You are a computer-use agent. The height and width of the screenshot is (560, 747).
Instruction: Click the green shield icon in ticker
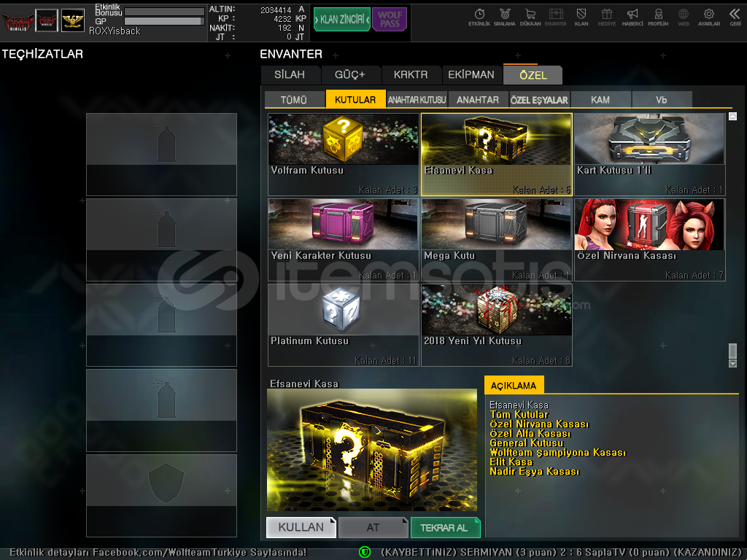(x=365, y=552)
